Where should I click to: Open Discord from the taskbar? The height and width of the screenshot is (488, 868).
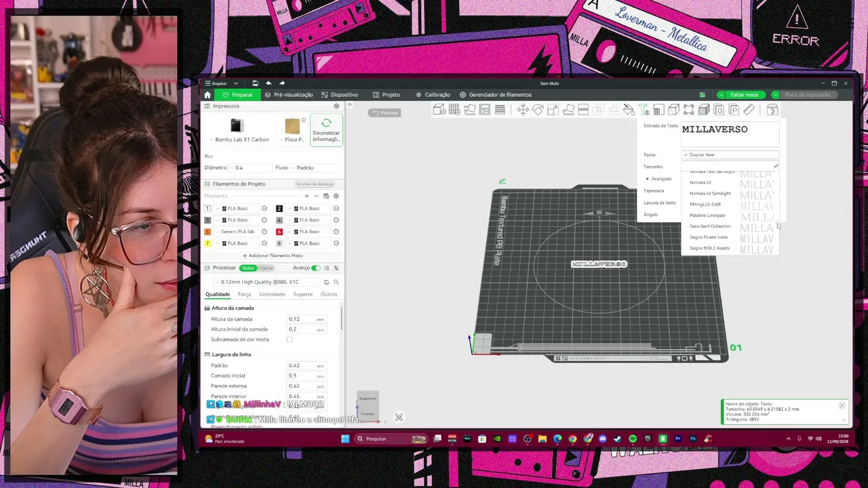[x=603, y=439]
